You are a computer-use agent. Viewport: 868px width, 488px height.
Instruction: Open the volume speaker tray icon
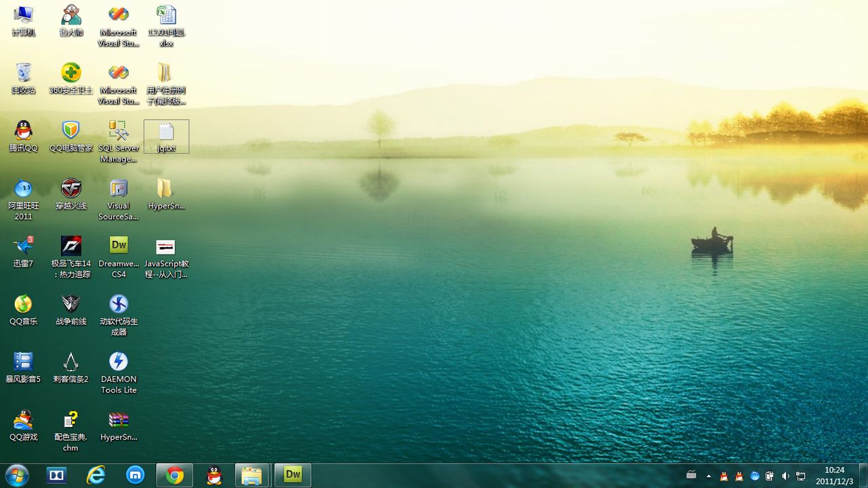pyautogui.click(x=785, y=476)
